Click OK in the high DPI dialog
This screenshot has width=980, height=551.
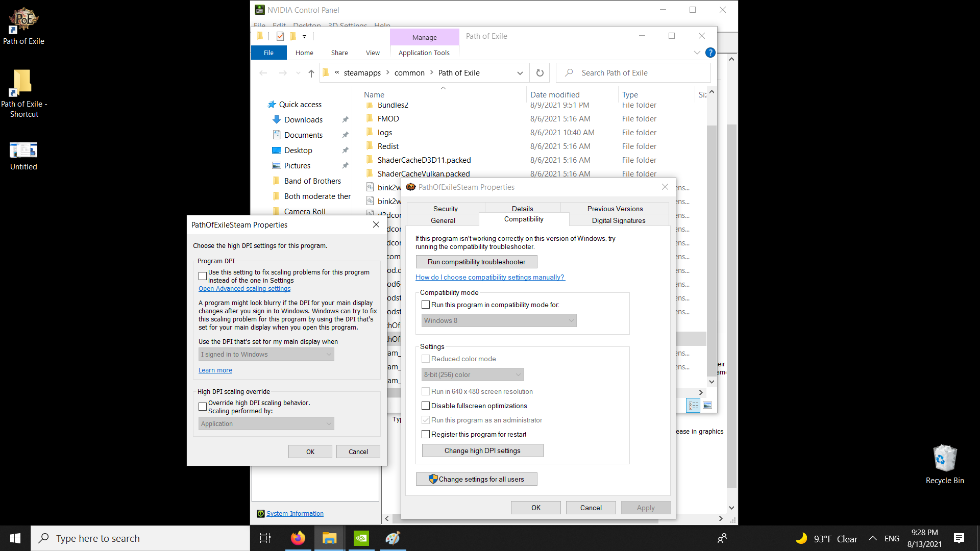(x=310, y=452)
